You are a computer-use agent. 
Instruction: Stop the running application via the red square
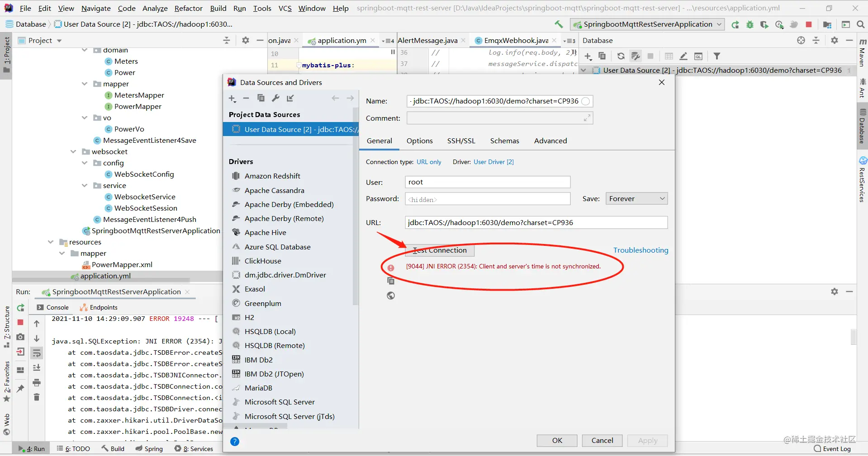tap(809, 24)
